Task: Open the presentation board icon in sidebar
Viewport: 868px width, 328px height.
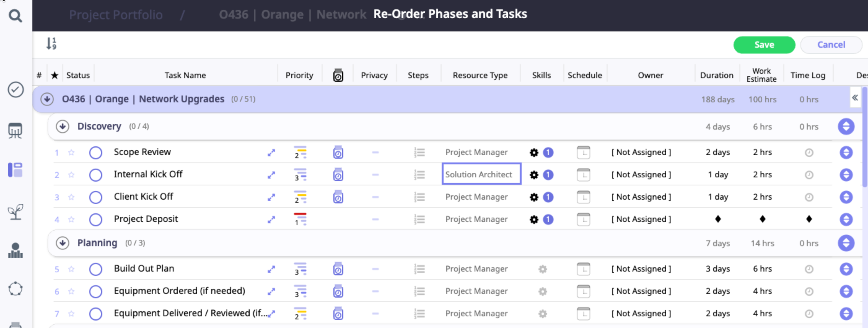Action: coord(15,131)
